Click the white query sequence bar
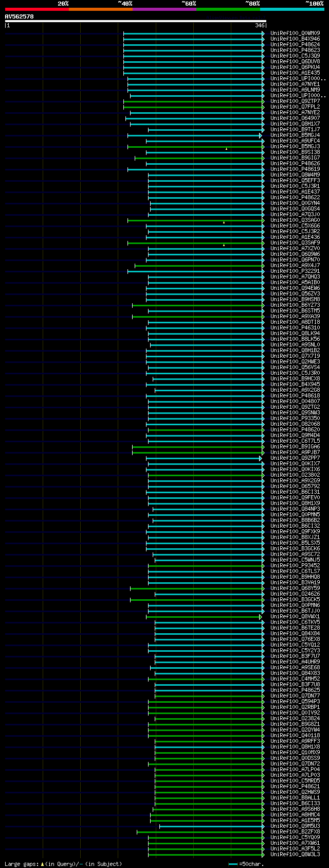Image resolution: width=329 pixels, height=868 pixels. 135,21
